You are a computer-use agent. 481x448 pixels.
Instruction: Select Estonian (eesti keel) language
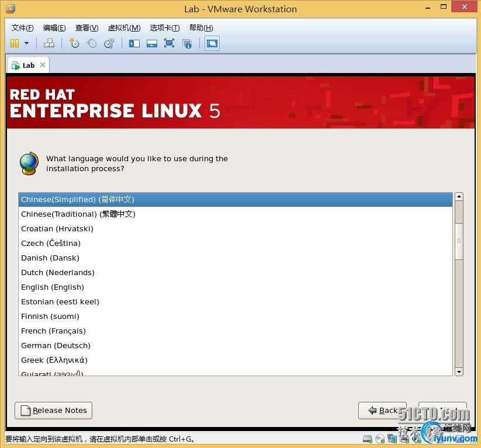pyautogui.click(x=236, y=302)
